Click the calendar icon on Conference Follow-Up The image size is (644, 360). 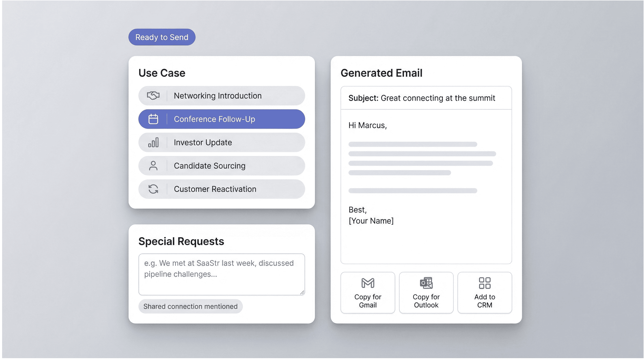coord(153,119)
